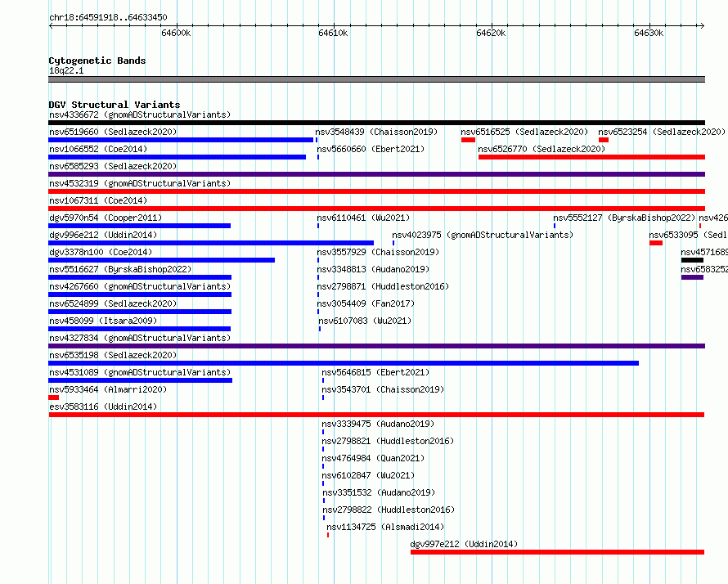
Task: Click nsv6107083 (Wu2021) label
Action: pos(365,321)
